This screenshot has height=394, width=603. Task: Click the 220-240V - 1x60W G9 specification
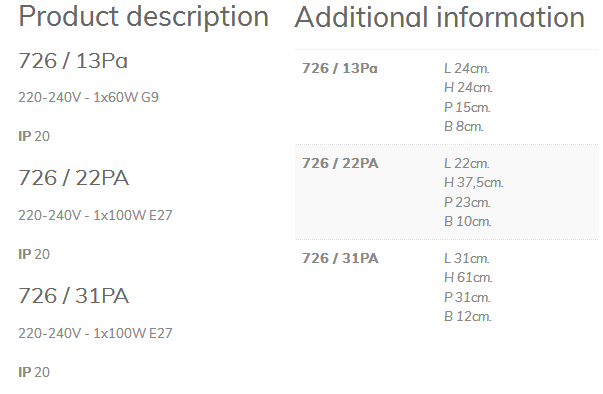pyautogui.click(x=88, y=97)
